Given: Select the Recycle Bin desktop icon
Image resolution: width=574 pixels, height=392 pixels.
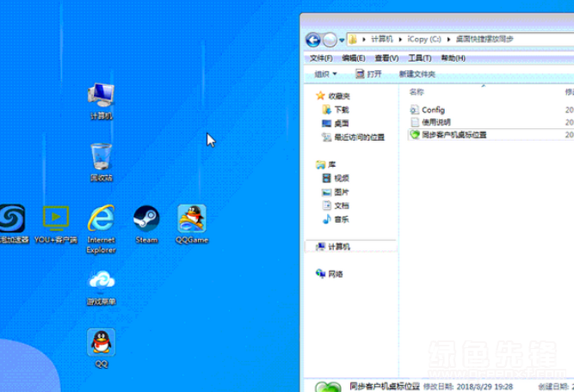Looking at the screenshot, I should click(x=101, y=162).
